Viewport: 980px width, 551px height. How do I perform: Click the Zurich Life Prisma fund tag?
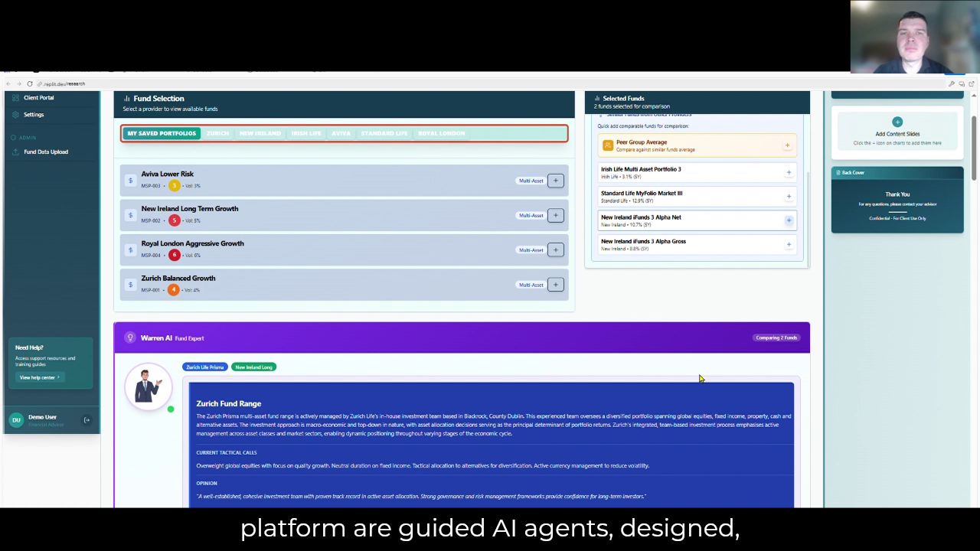tap(205, 367)
